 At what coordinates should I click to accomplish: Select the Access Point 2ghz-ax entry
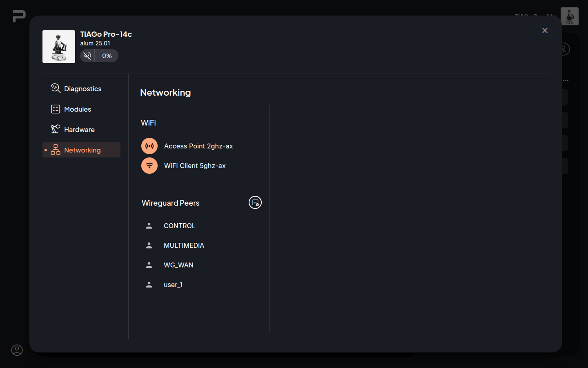(x=198, y=146)
